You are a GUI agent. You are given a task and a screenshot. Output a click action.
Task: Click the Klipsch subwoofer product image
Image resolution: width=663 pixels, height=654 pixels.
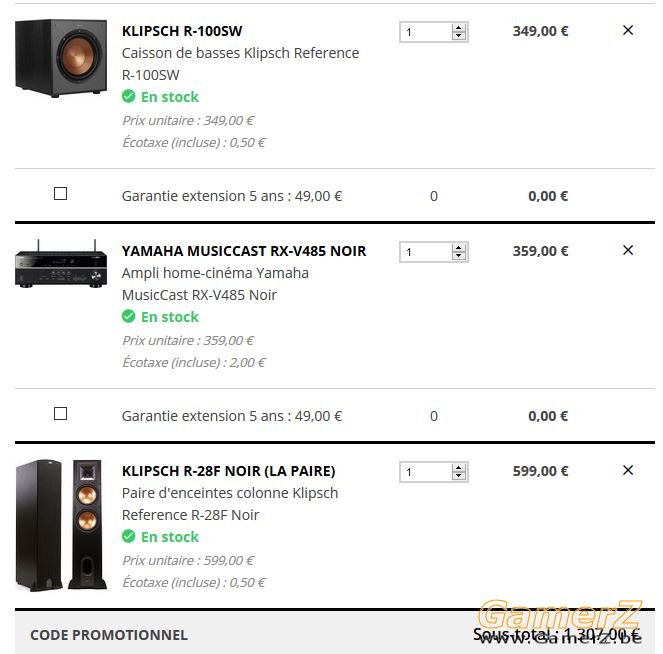pyautogui.click(x=61, y=58)
